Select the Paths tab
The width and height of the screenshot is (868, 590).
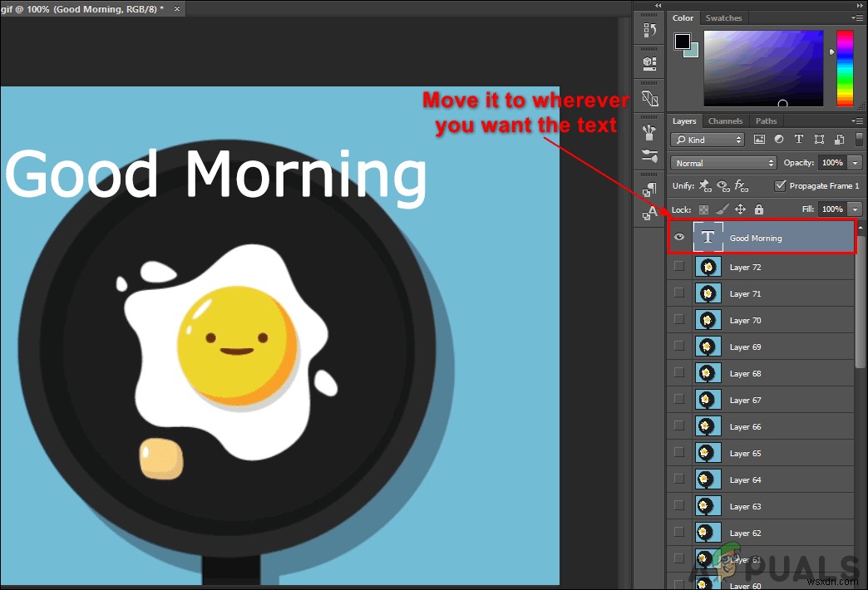pos(766,121)
